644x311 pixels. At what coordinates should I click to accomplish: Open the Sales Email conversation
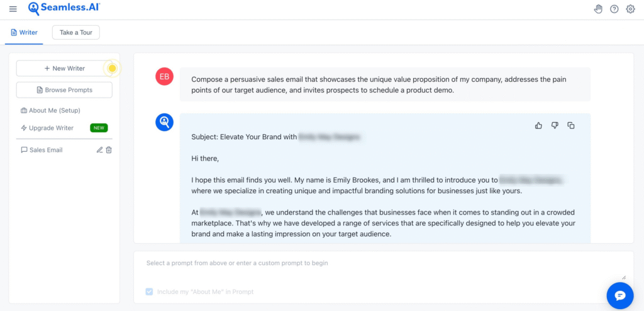tap(46, 150)
